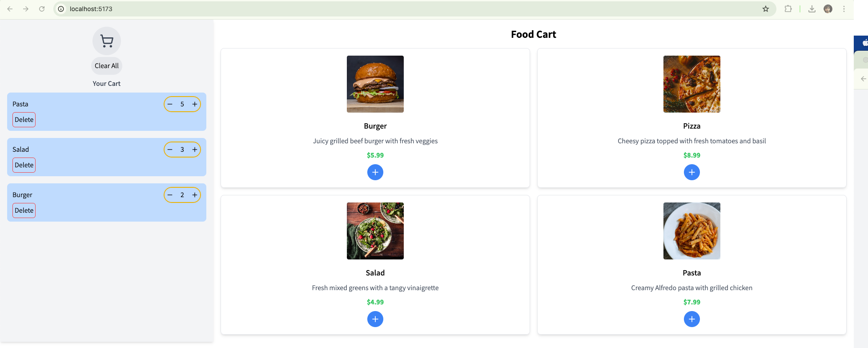The height and width of the screenshot is (348, 868).
Task: Remove Burger using its Delete button
Action: tap(24, 210)
